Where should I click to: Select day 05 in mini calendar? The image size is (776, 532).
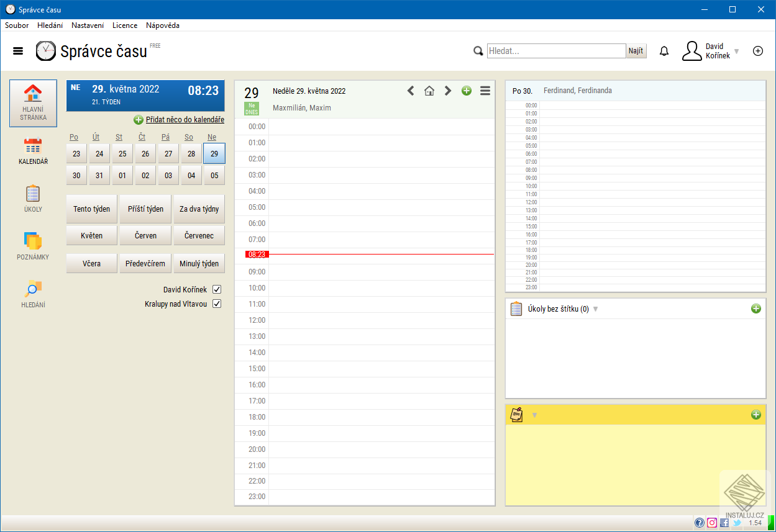214,176
